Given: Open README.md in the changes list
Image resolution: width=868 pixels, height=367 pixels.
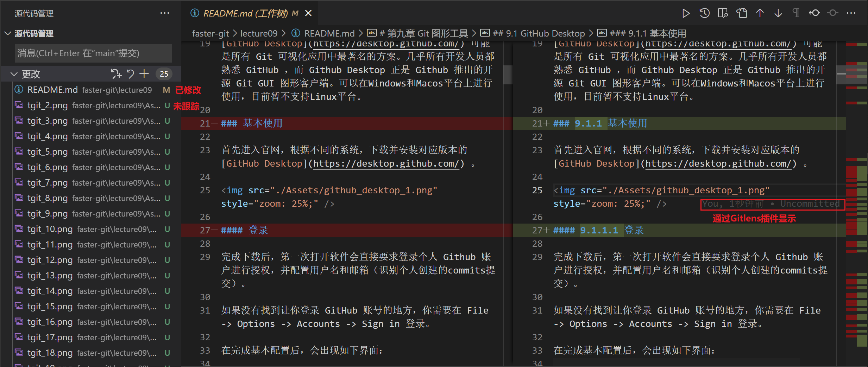Looking at the screenshot, I should point(52,90).
